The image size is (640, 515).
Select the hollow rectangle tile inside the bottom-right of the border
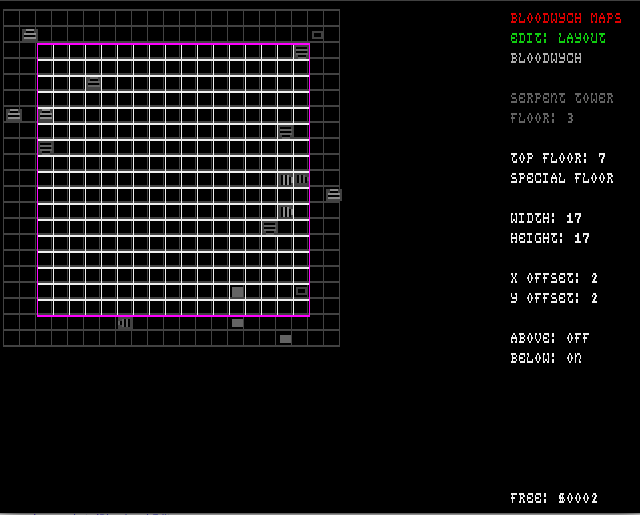click(x=302, y=291)
